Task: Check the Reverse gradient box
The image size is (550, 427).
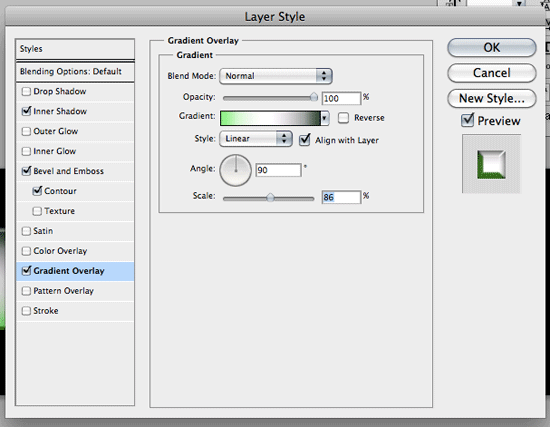Action: point(343,118)
